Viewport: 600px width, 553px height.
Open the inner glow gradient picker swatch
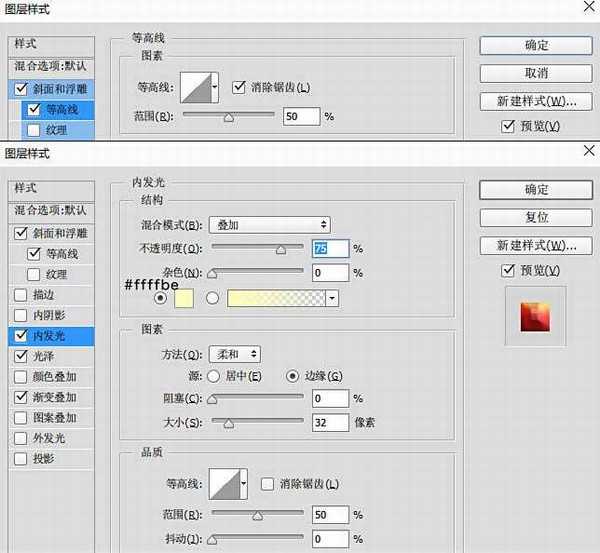276,297
